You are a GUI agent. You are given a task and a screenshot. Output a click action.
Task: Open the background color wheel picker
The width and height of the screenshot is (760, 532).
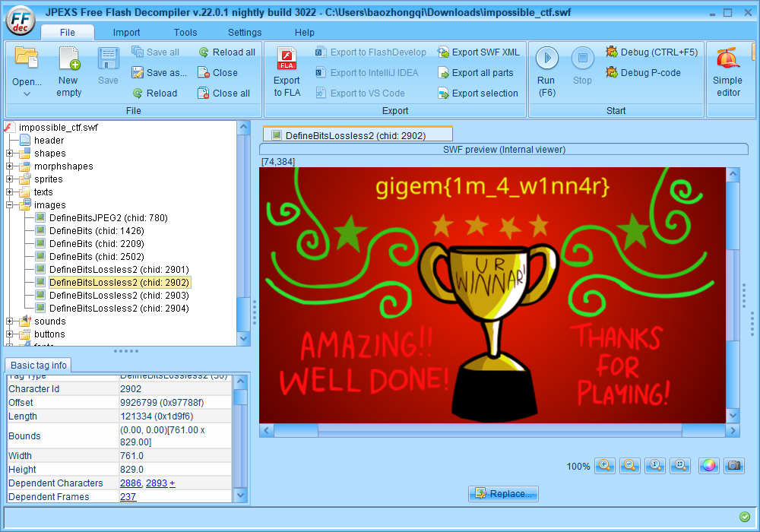click(x=708, y=466)
